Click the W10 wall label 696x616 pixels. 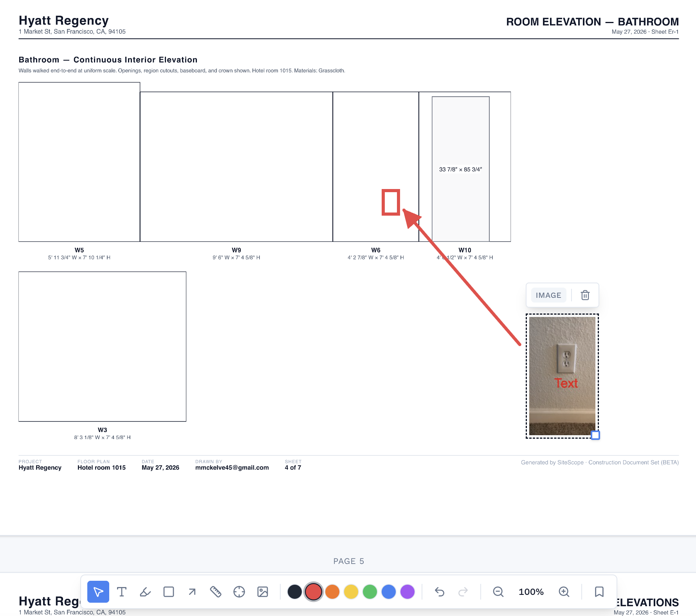click(x=465, y=250)
